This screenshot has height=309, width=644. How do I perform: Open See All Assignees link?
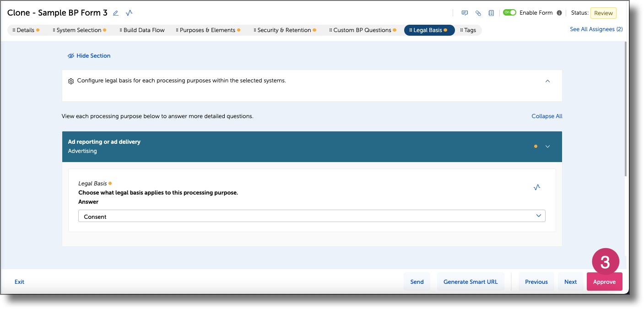pyautogui.click(x=596, y=28)
